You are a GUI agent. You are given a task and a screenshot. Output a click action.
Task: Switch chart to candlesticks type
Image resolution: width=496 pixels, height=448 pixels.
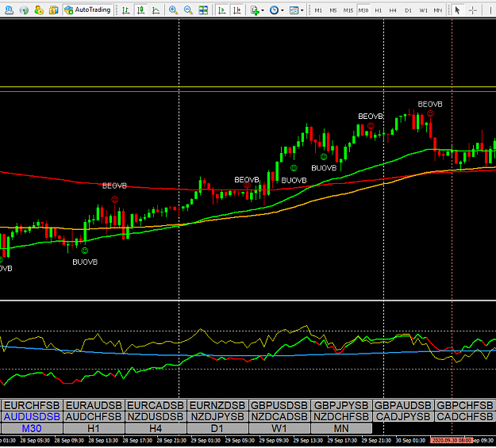140,10
